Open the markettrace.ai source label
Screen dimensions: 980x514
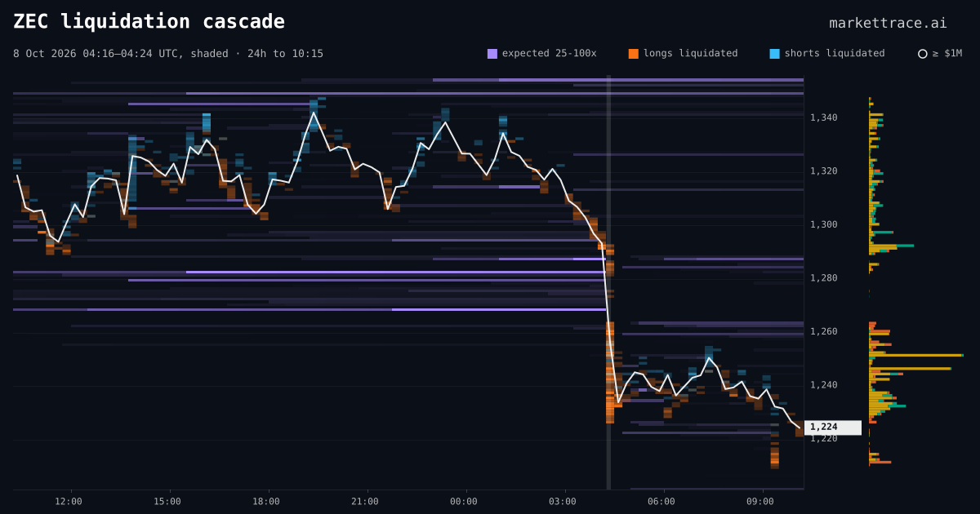coord(889,23)
